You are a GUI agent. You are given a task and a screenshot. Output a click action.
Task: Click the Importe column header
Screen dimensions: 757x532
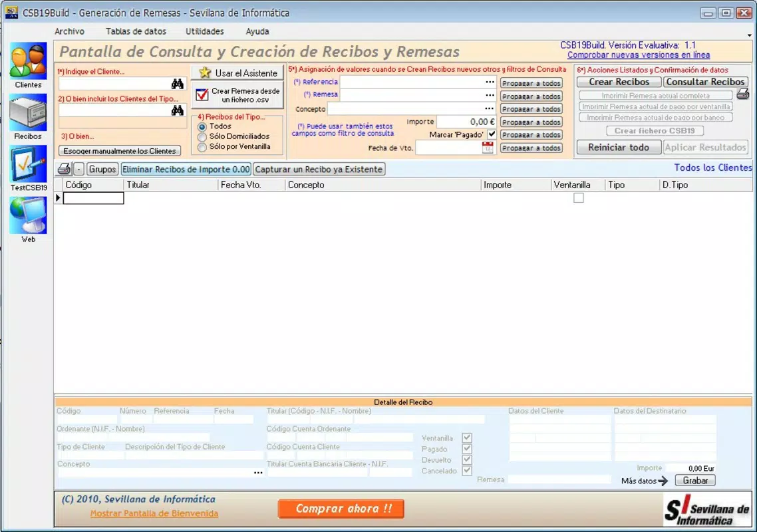click(516, 185)
